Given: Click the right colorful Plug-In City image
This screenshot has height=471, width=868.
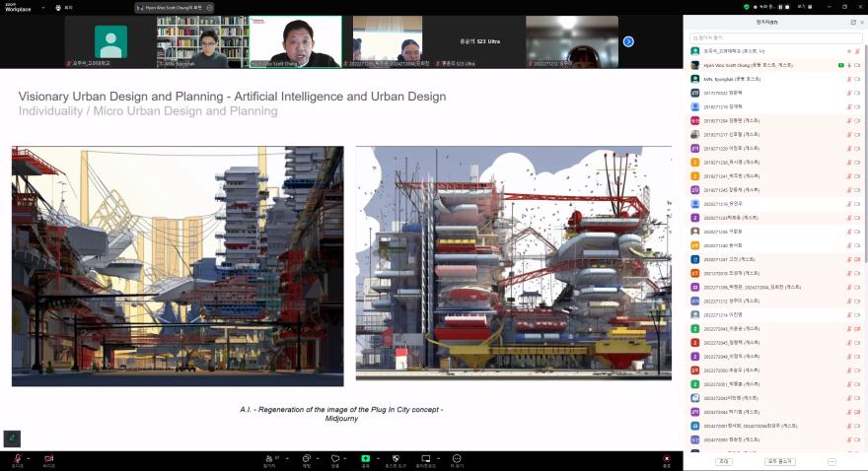Looking at the screenshot, I should tap(514, 263).
